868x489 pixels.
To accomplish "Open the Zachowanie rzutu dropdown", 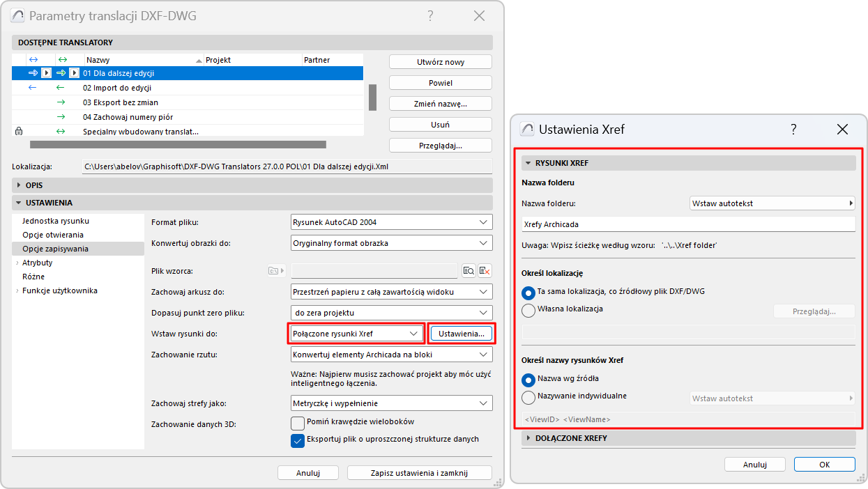I will tap(391, 355).
